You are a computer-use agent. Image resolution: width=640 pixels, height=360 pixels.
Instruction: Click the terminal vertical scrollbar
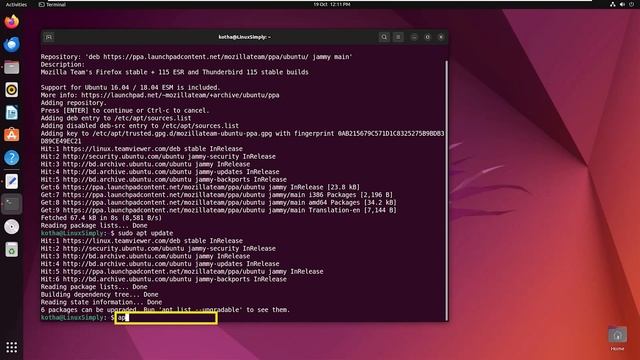[x=447, y=190]
